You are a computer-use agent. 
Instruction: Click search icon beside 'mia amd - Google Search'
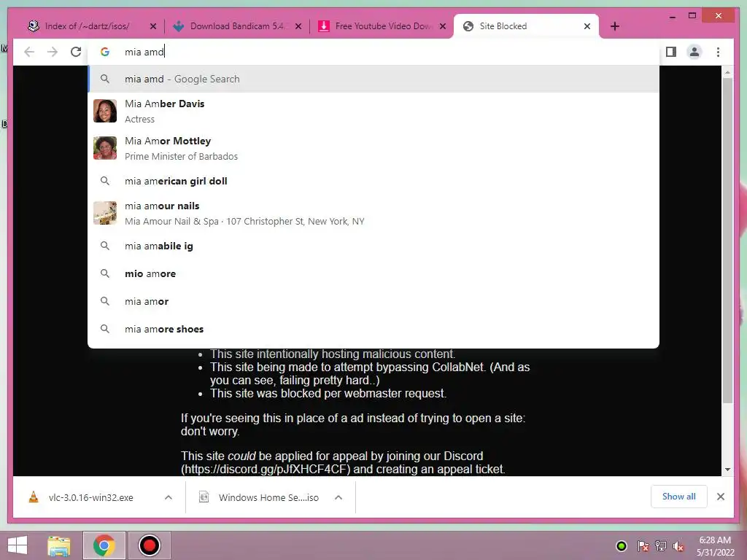(105, 79)
